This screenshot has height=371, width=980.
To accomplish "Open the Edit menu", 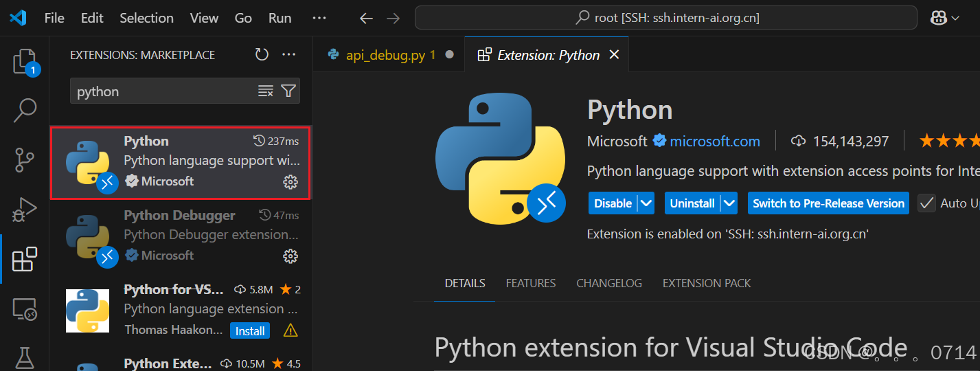I will tap(91, 19).
